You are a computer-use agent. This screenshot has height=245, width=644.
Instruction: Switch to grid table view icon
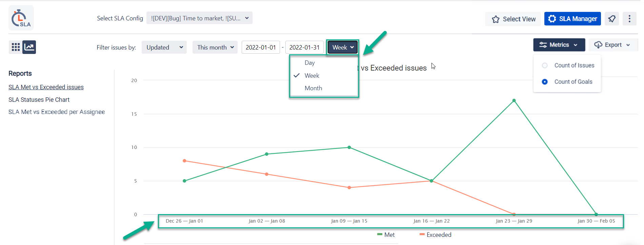point(16,47)
